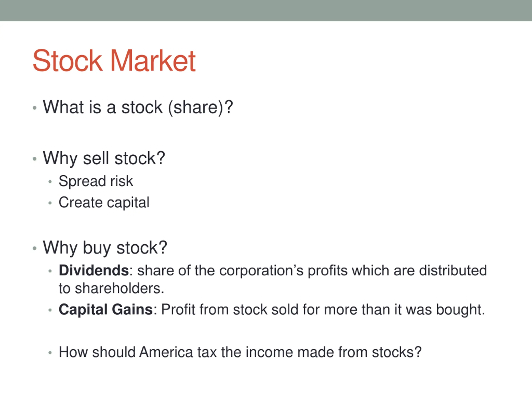Click the "Why buy stock?" bullet text
The image size is (532, 399).
(105, 248)
